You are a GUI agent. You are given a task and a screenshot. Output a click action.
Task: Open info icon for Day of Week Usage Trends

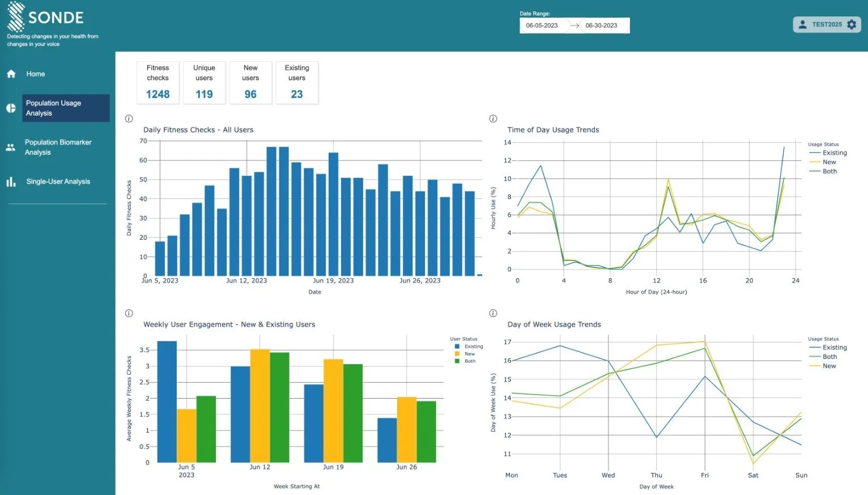tap(493, 313)
